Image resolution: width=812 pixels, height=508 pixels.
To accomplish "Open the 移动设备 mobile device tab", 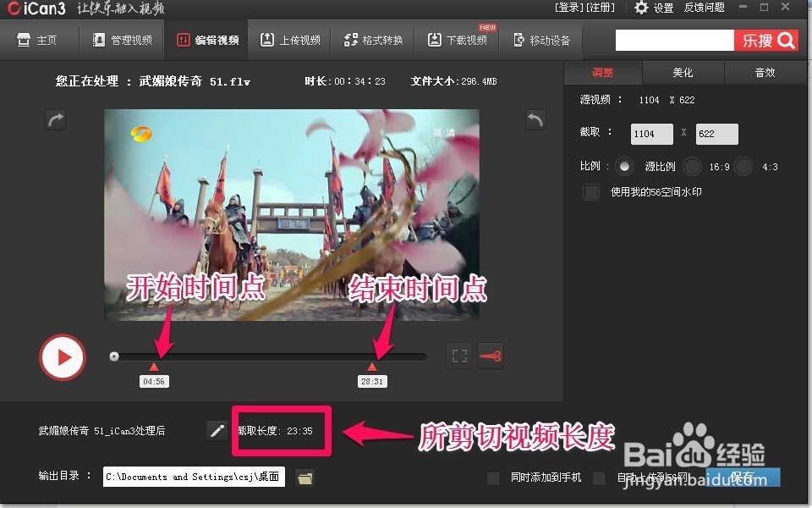I will [541, 40].
